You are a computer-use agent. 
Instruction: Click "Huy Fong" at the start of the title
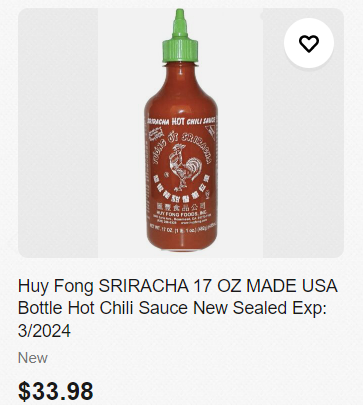pyautogui.click(x=55, y=287)
